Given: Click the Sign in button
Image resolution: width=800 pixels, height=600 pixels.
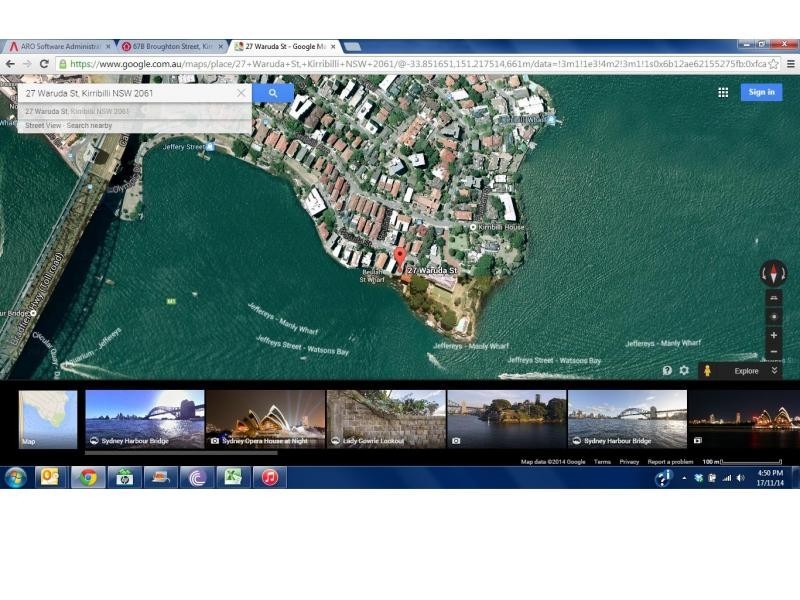Looking at the screenshot, I should [761, 92].
